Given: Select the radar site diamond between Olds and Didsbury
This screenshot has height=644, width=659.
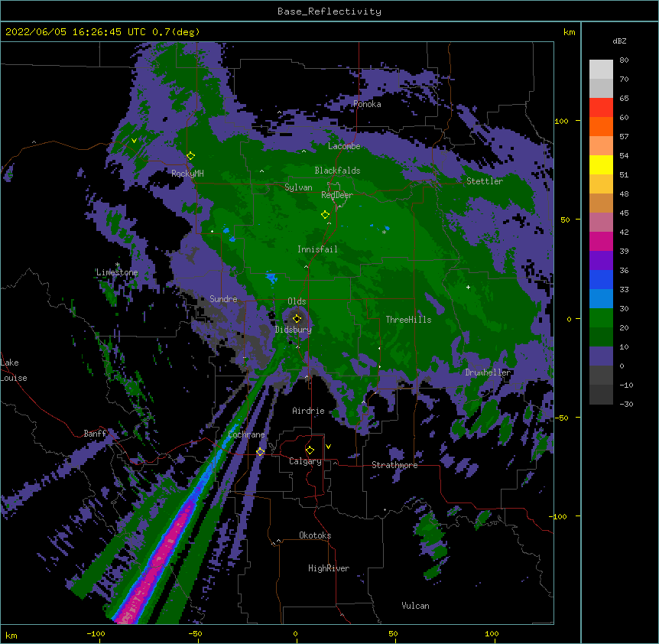Looking at the screenshot, I should click(297, 318).
